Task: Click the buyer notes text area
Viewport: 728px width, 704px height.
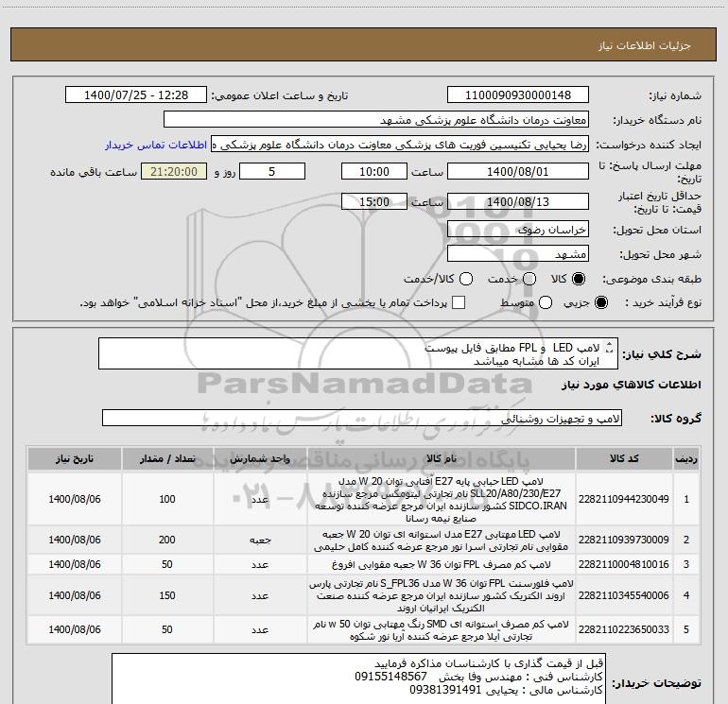Action: tap(358, 678)
